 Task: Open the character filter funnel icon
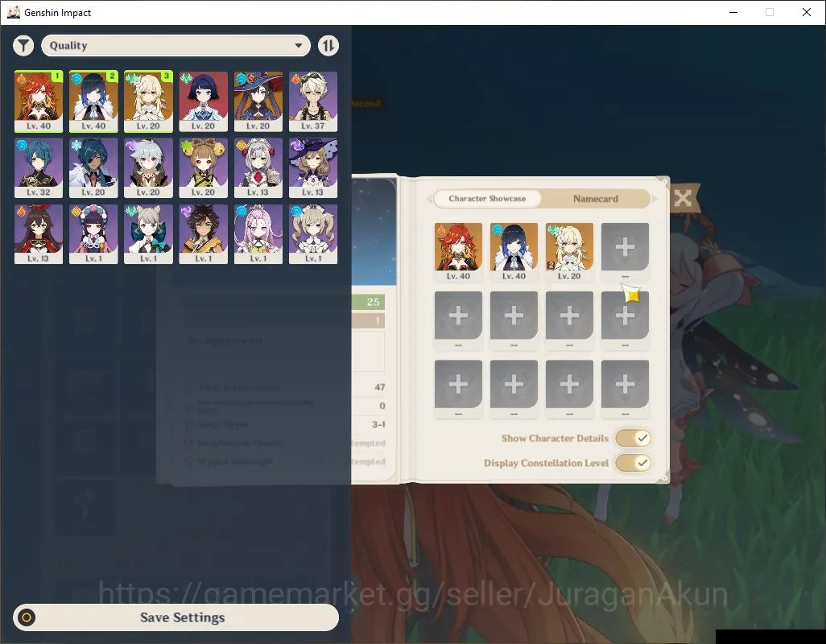coord(23,46)
